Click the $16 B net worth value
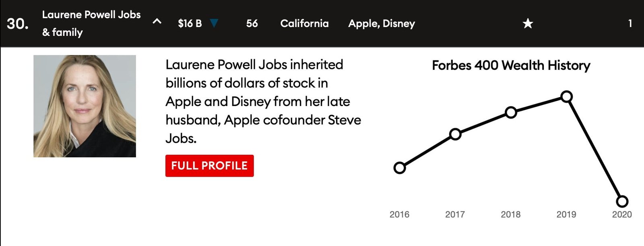Viewport: 644px width, 246px height. tap(190, 23)
